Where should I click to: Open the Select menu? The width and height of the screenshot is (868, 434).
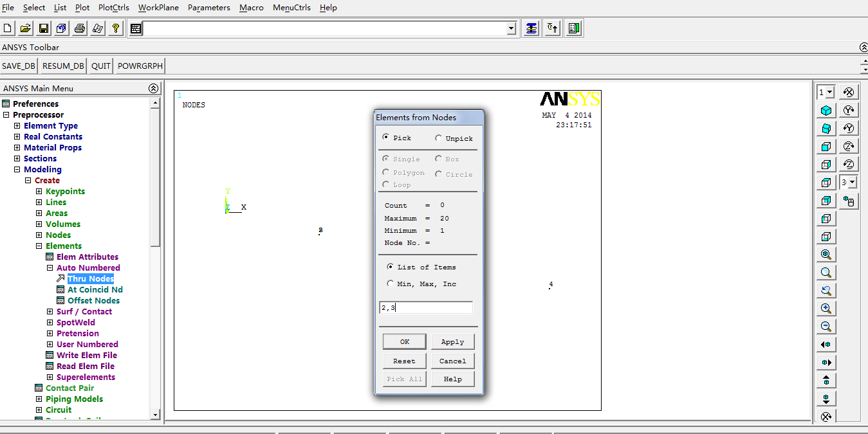(x=34, y=8)
